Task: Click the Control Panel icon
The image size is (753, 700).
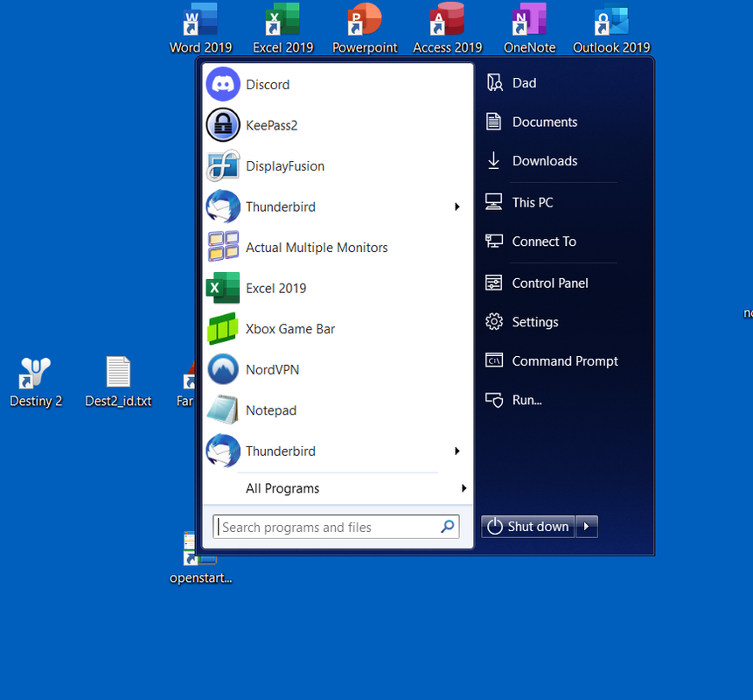Action: point(493,283)
